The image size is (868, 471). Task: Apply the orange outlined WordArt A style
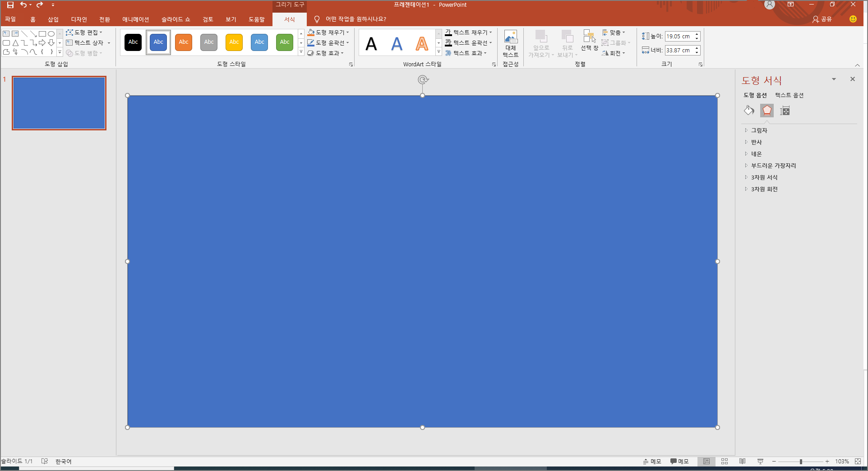pyautogui.click(x=422, y=44)
